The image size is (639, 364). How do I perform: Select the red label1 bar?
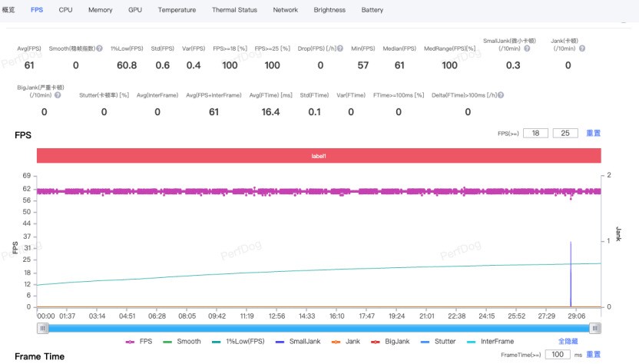point(318,155)
